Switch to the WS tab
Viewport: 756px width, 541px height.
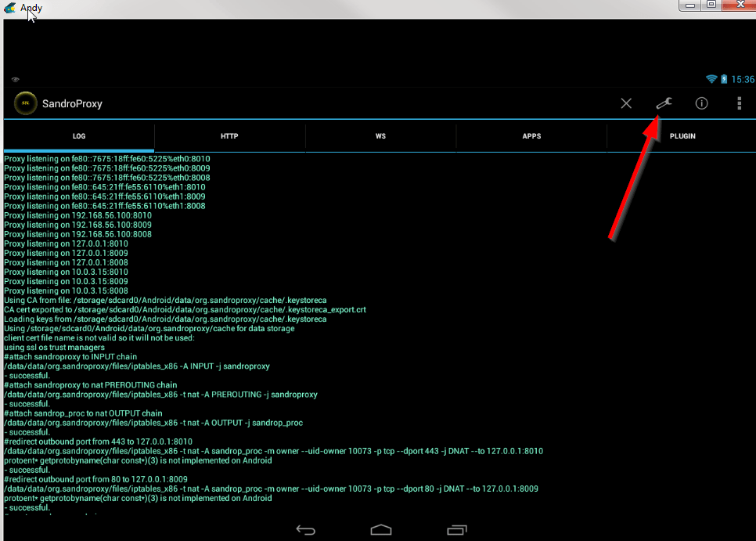point(380,136)
